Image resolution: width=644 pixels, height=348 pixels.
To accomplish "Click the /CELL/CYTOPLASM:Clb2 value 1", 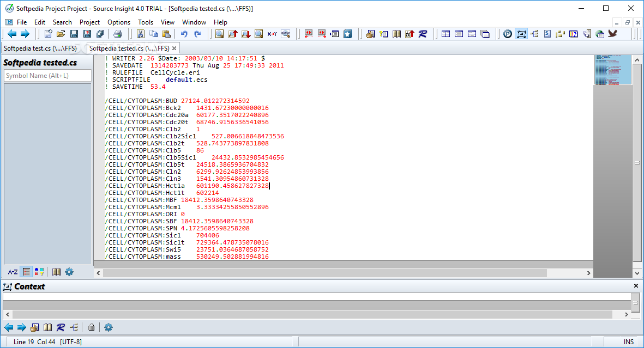I will pyautogui.click(x=198, y=129).
